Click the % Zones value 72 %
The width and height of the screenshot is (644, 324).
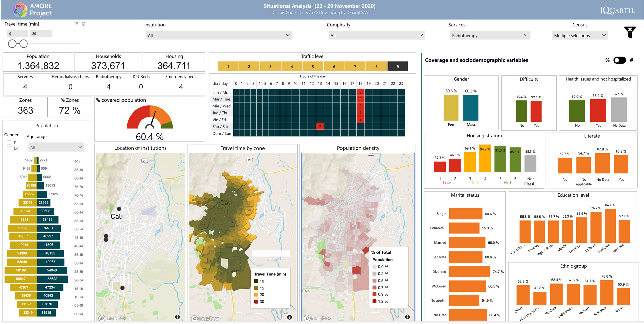coord(70,110)
